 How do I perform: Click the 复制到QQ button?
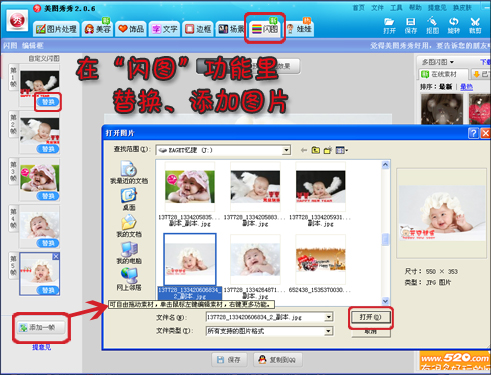[x=278, y=360]
